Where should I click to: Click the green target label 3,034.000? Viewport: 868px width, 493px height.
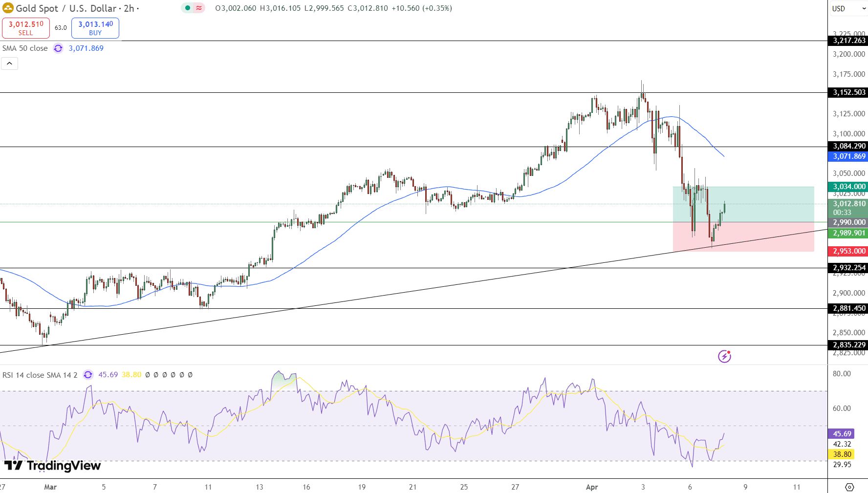(848, 187)
